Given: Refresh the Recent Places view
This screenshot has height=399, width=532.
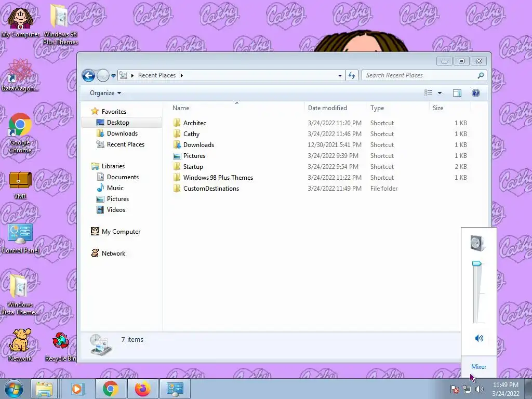Looking at the screenshot, I should [352, 76].
